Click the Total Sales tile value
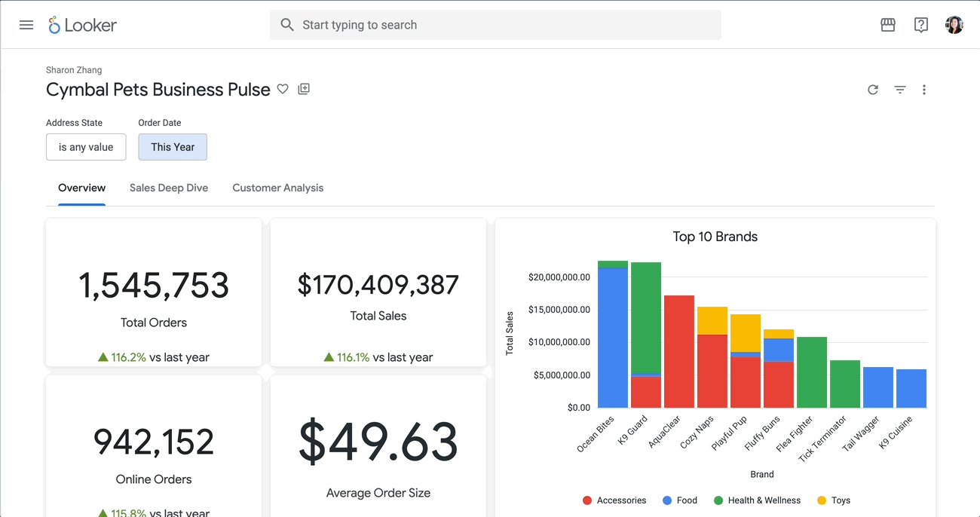Viewport: 980px width, 517px height. [x=378, y=285]
